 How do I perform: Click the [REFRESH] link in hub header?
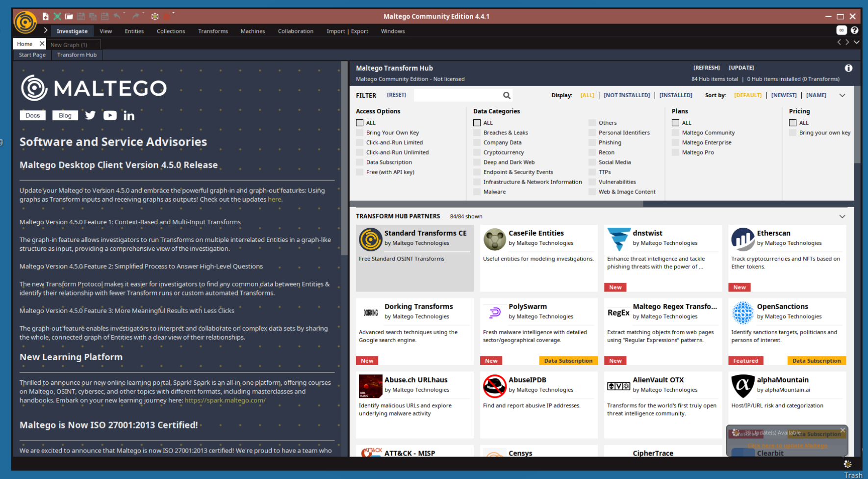706,68
